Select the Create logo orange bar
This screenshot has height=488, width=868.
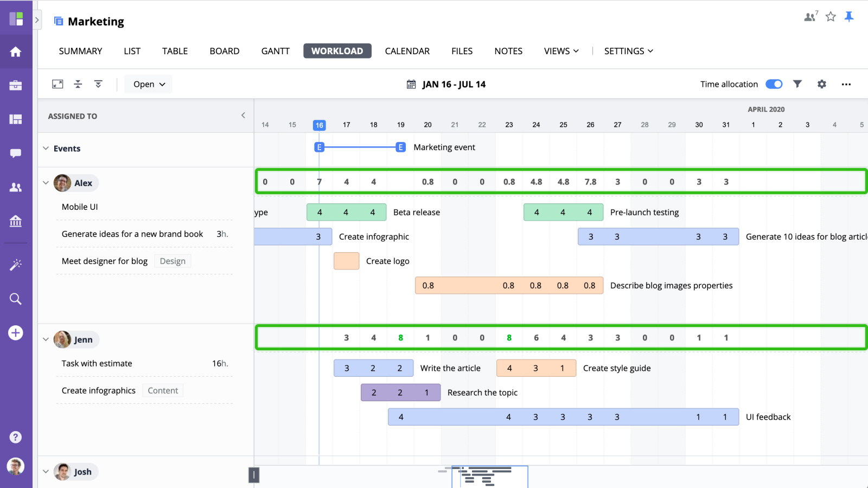346,261
